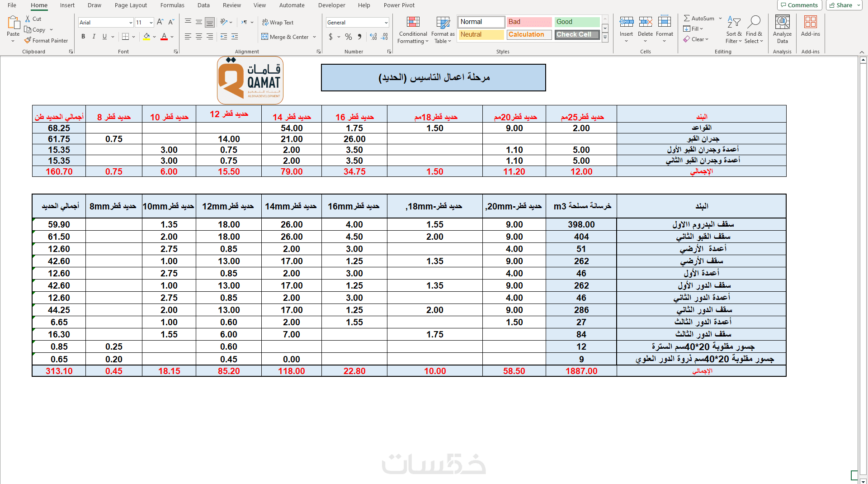Toggle Top Align vertical alignment
This screenshot has height=484, width=868.
(x=188, y=22)
